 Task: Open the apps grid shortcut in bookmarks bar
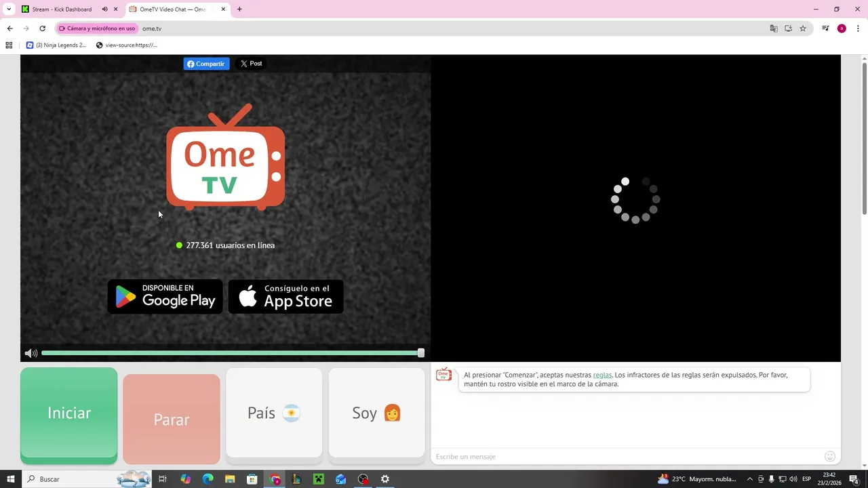pyautogui.click(x=9, y=45)
